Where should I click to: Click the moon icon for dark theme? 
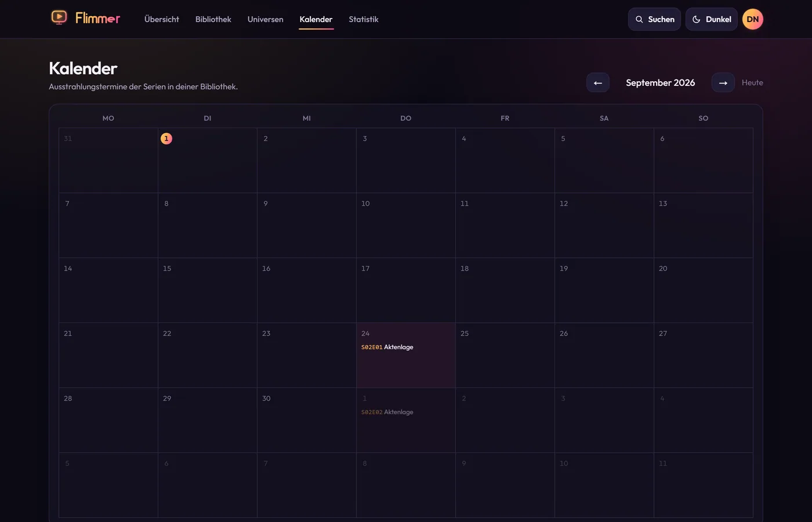point(696,19)
